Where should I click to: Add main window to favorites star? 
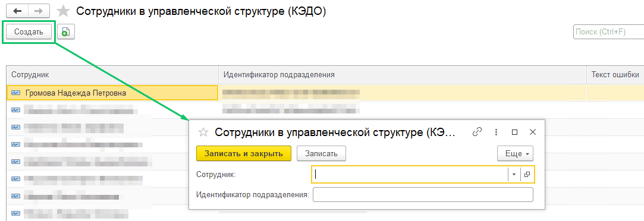(63, 11)
